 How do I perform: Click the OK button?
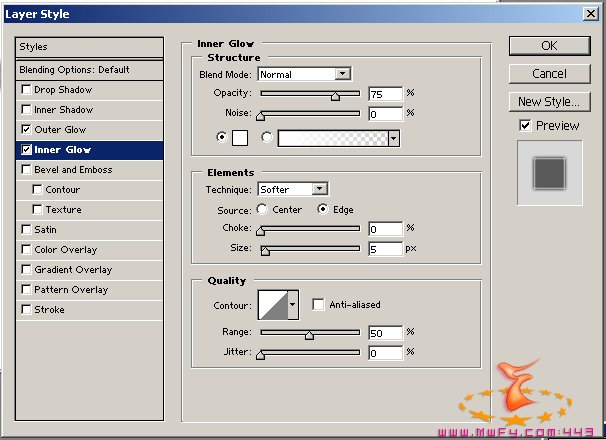550,46
